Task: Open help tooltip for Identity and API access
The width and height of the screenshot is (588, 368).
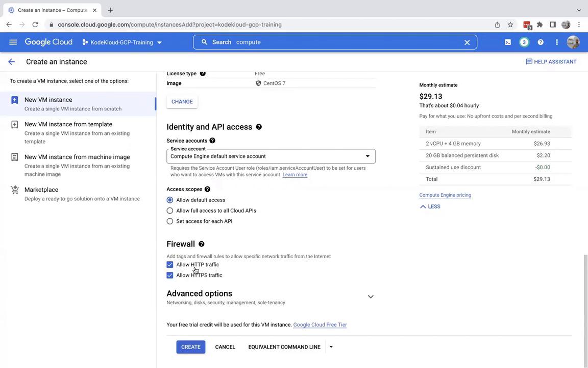Action: [x=259, y=127]
